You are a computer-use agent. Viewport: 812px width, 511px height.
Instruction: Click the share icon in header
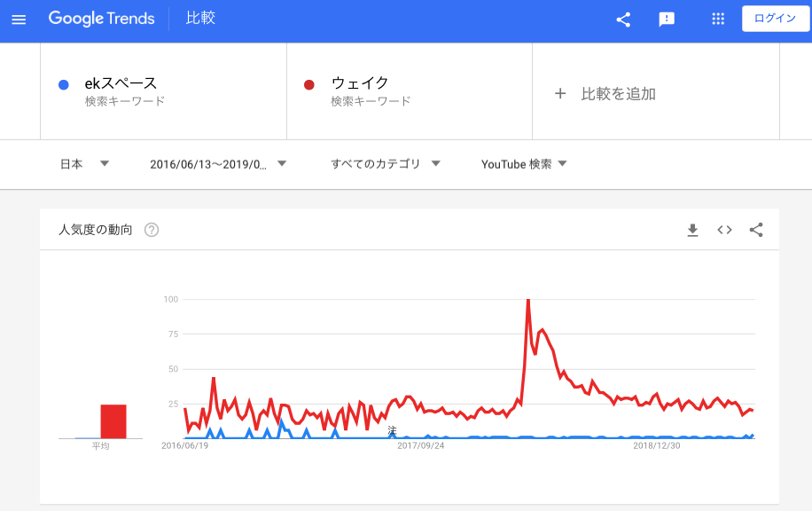pyautogui.click(x=623, y=20)
